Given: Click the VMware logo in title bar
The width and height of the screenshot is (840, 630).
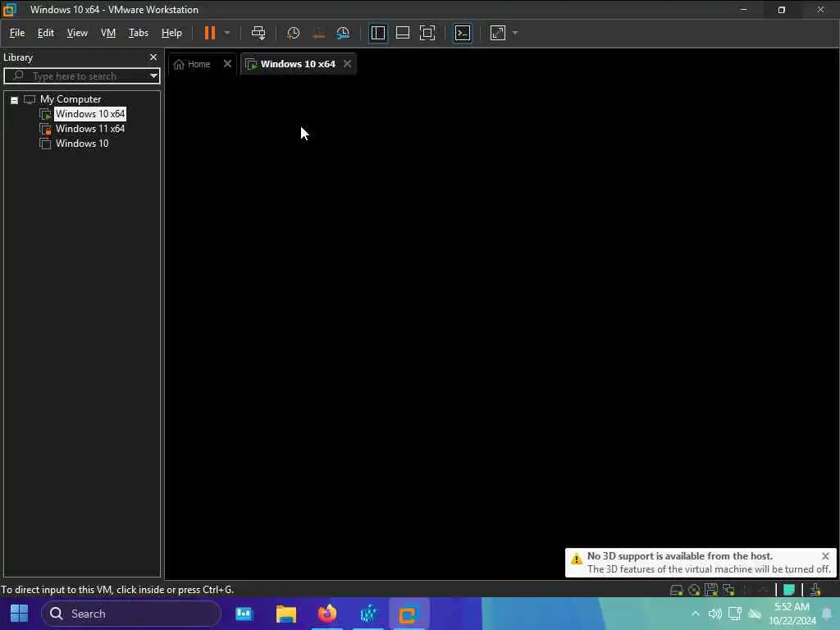Looking at the screenshot, I should pos(10,10).
